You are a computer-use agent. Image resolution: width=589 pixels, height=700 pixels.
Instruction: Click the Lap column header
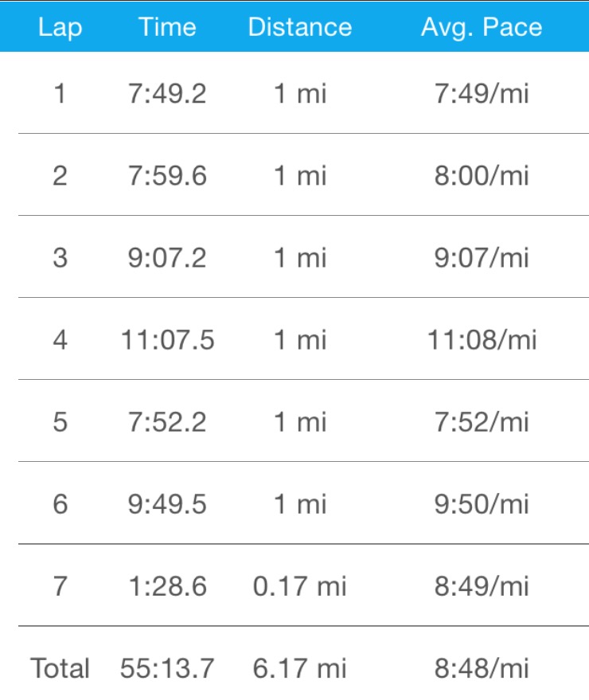(60, 27)
